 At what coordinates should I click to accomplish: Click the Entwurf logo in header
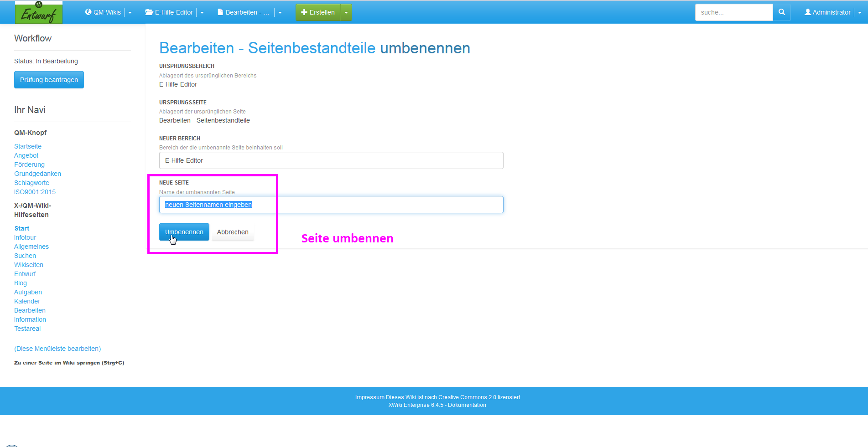coord(39,12)
